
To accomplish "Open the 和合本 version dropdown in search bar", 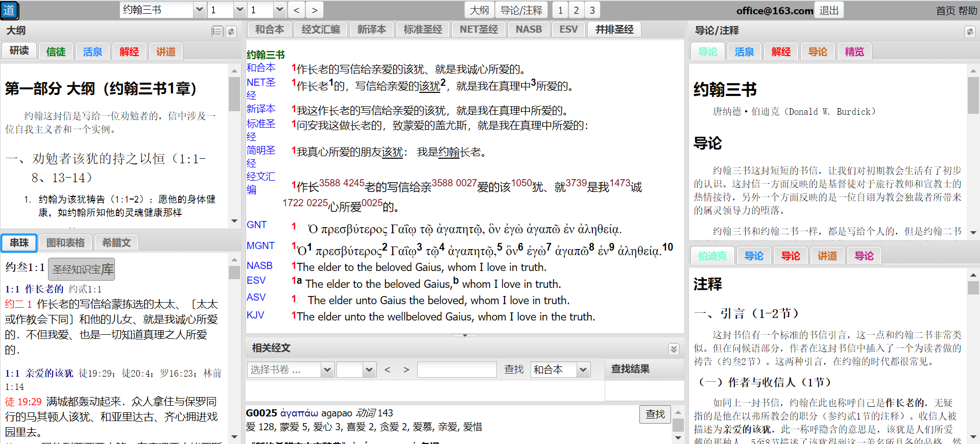I will click(583, 370).
